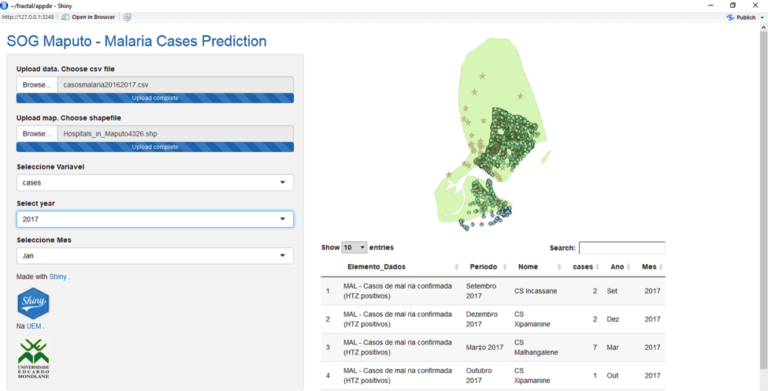
Task: Sort table by Periodo column arrows
Action: 504,267
